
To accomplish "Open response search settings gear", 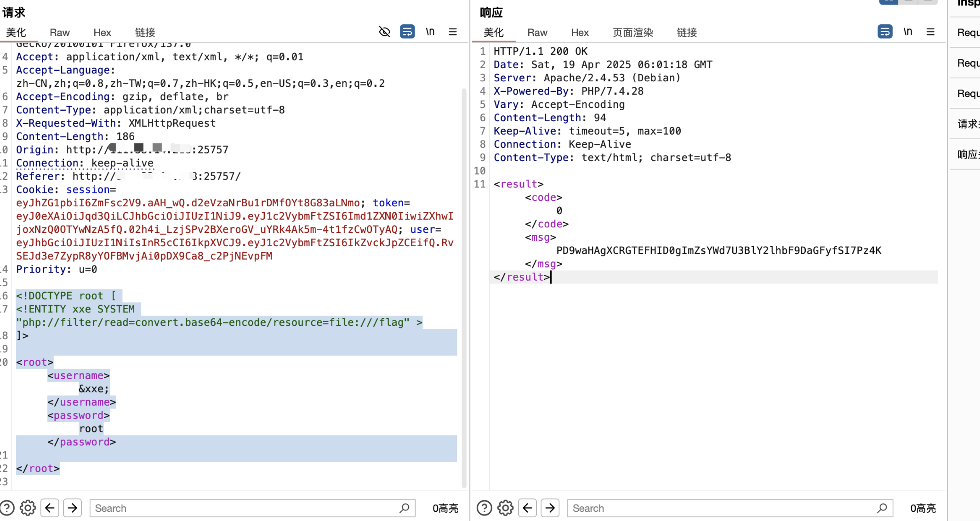I will tap(505, 508).
